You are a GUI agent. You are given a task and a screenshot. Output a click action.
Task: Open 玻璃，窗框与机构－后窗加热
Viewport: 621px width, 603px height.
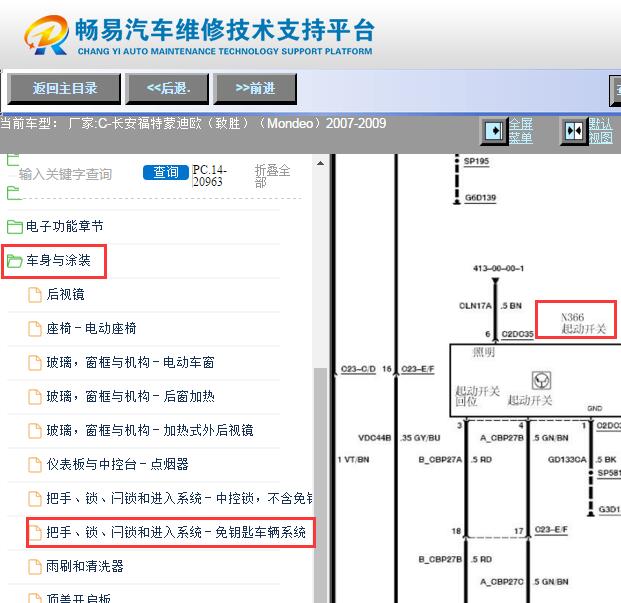(x=130, y=396)
